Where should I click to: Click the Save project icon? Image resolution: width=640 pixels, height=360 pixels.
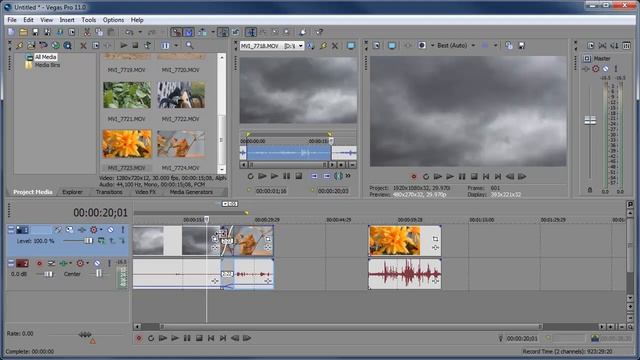[36, 32]
